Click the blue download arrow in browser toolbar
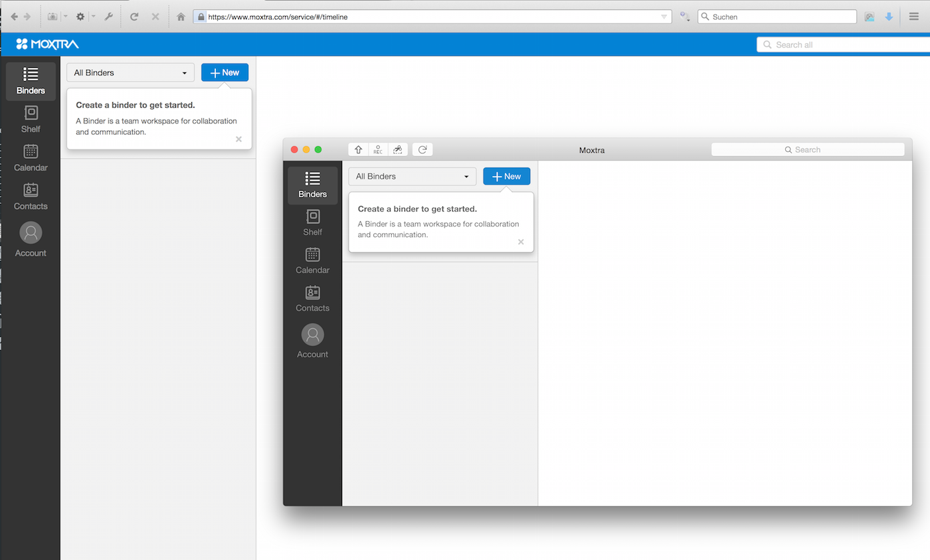930x560 pixels. pyautogui.click(x=889, y=17)
